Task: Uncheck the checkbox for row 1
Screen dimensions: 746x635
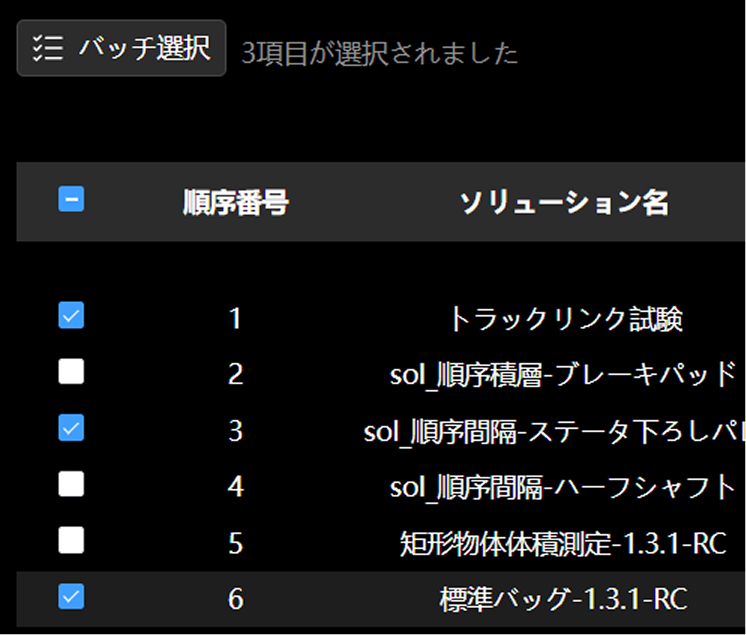Action: point(71,316)
